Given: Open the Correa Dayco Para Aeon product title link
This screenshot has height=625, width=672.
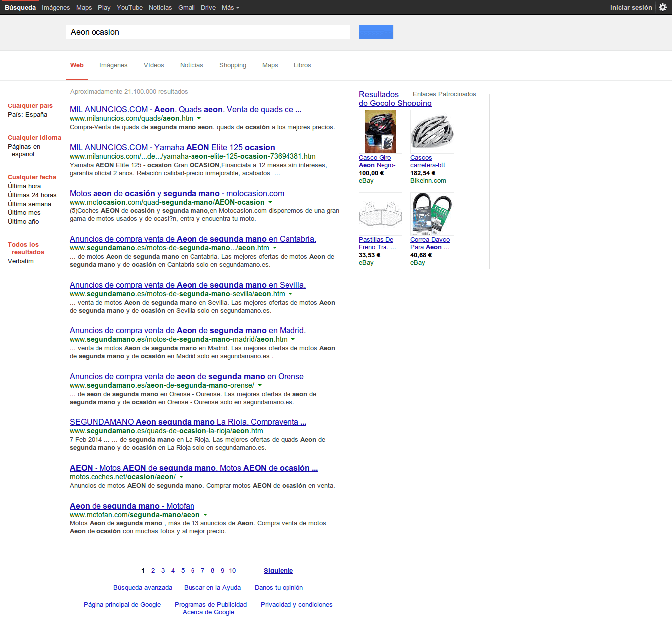Looking at the screenshot, I should tap(430, 243).
